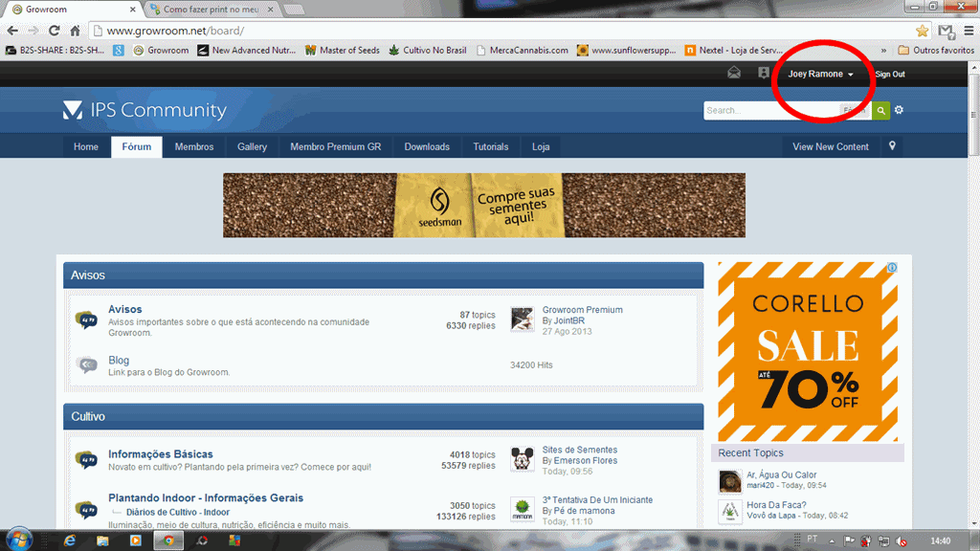Switch to the Growroom browser tab
Image resolution: width=980 pixels, height=551 pixels.
72,10
